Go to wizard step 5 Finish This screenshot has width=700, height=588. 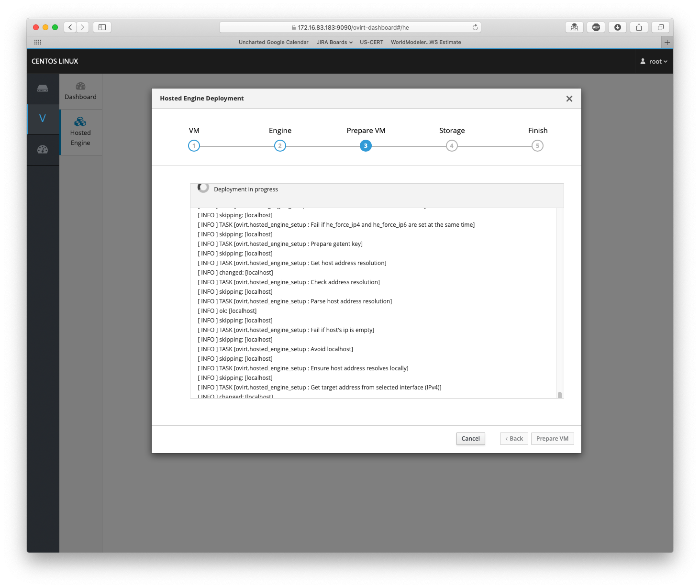tap(537, 145)
